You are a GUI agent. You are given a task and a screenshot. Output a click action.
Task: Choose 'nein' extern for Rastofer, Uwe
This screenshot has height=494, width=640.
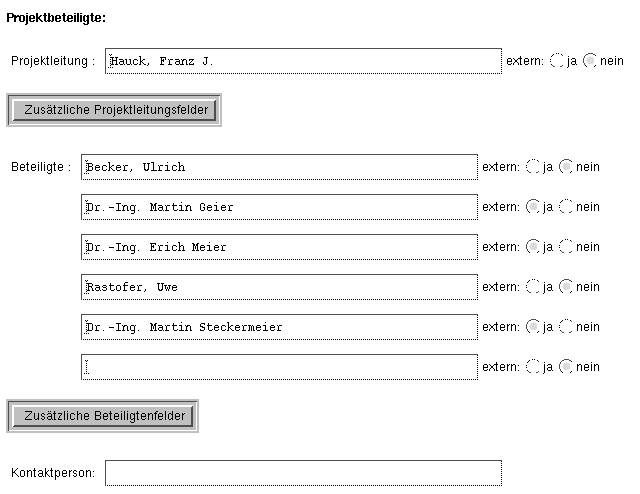coord(566,287)
